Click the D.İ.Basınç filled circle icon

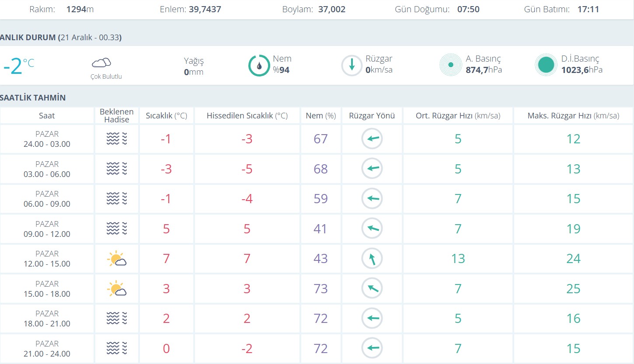click(x=546, y=65)
